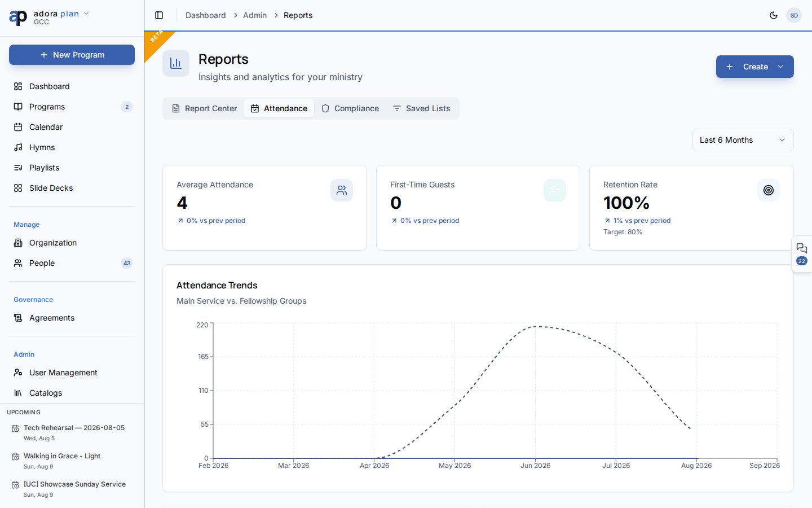The height and width of the screenshot is (508, 812).
Task: Click the Jun 2026 axis label
Action: click(535, 466)
